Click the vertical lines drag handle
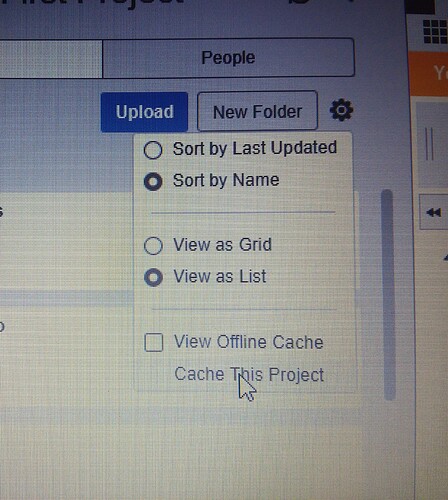The width and height of the screenshot is (448, 500). [x=429, y=144]
